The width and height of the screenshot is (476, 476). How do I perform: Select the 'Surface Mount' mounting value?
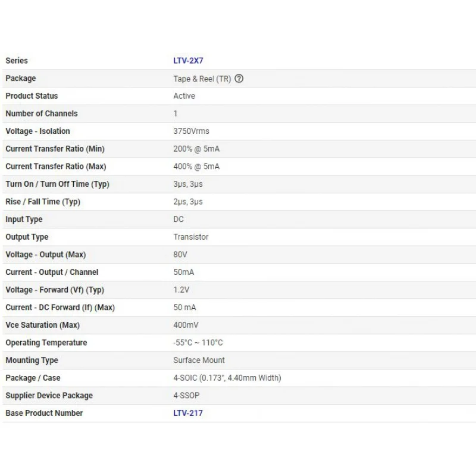pos(199,360)
